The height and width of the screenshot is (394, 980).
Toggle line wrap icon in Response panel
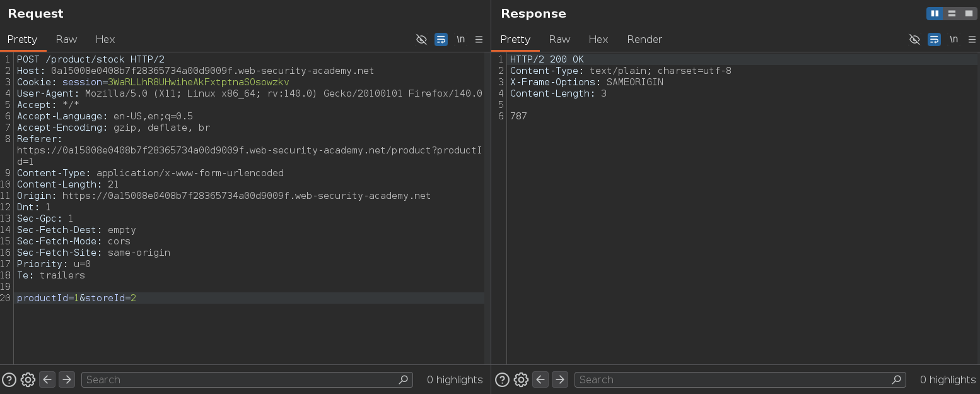pyautogui.click(x=934, y=39)
